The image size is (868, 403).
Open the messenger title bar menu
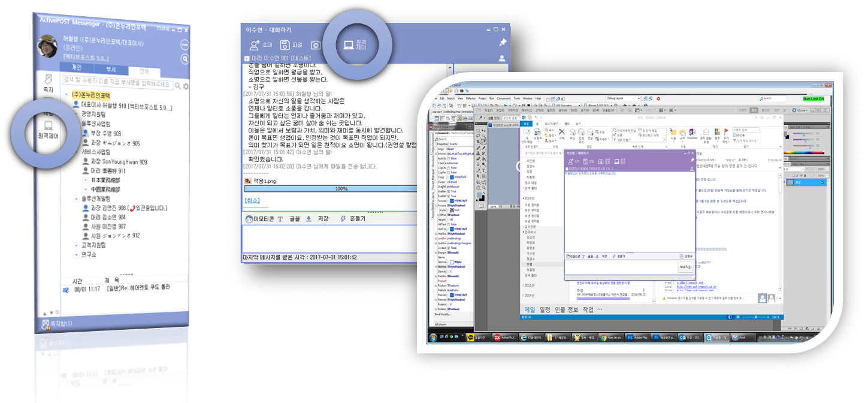click(x=162, y=28)
